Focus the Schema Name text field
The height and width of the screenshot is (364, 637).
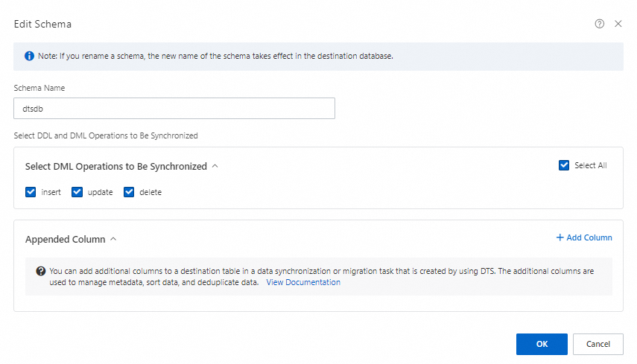point(174,108)
